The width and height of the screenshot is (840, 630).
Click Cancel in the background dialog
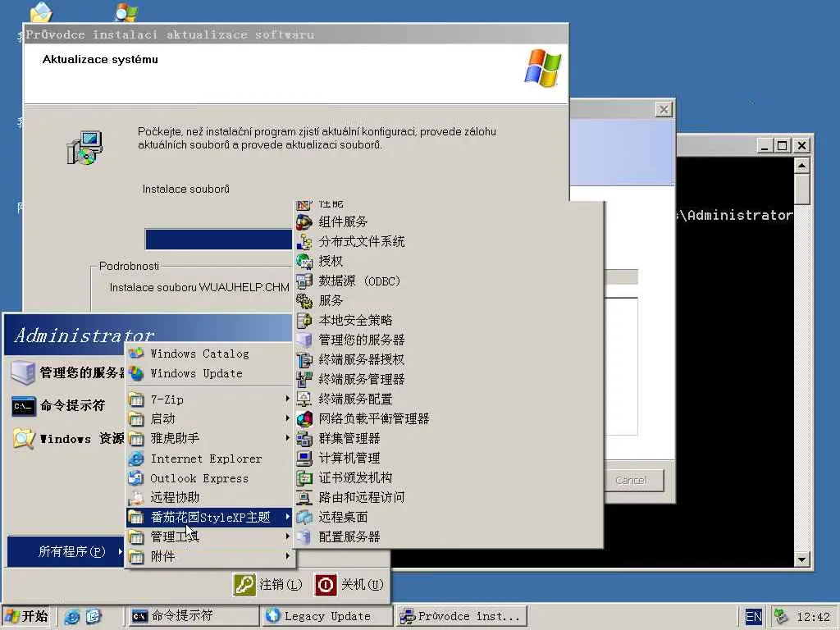631,481
